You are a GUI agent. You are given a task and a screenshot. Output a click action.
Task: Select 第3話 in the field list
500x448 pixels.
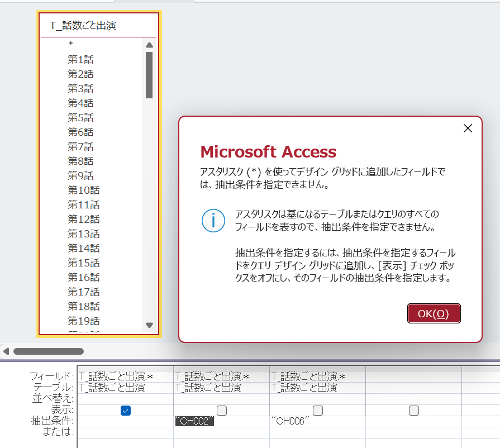[x=80, y=88]
